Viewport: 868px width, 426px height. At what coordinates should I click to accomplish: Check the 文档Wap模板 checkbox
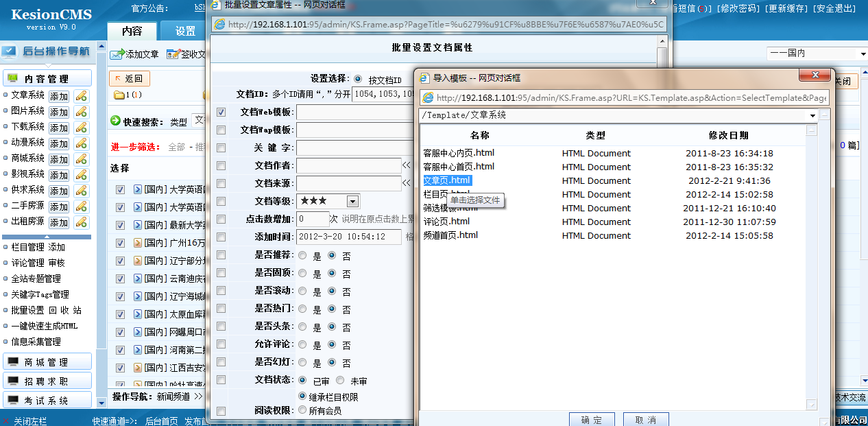click(x=221, y=130)
